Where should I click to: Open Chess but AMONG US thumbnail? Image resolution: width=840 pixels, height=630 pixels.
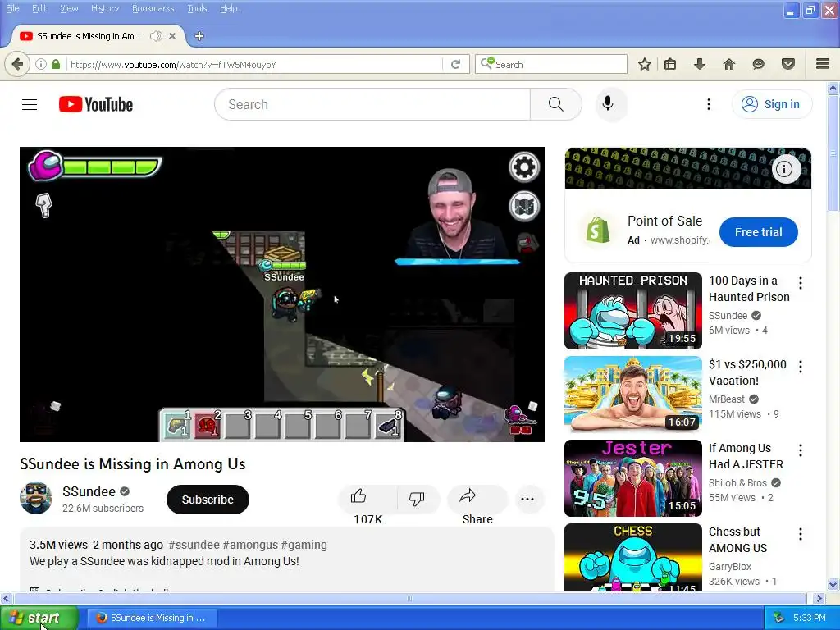[x=632, y=557]
